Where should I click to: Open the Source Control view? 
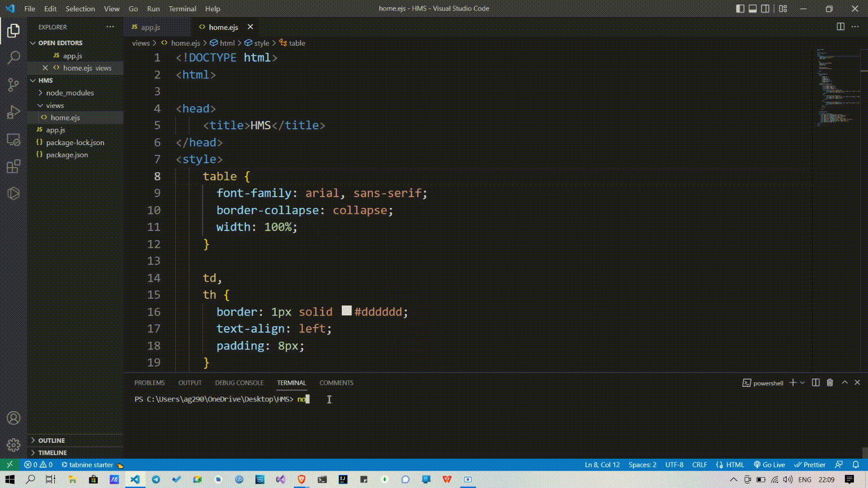point(14,85)
